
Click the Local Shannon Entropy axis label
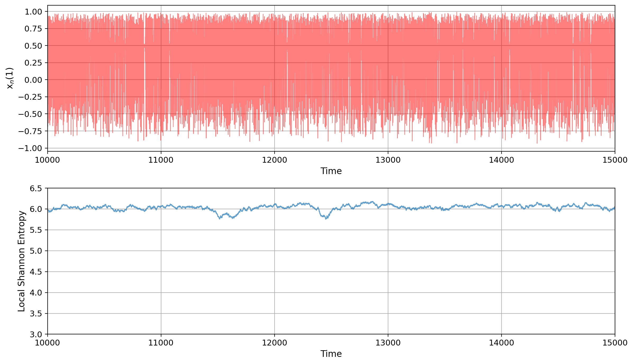coord(21,261)
